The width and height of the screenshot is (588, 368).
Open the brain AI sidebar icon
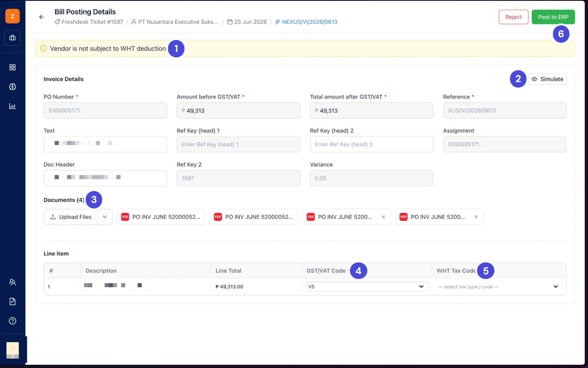12,87
